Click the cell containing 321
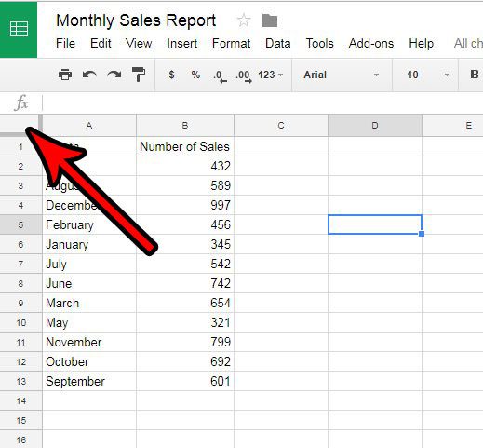 185,322
